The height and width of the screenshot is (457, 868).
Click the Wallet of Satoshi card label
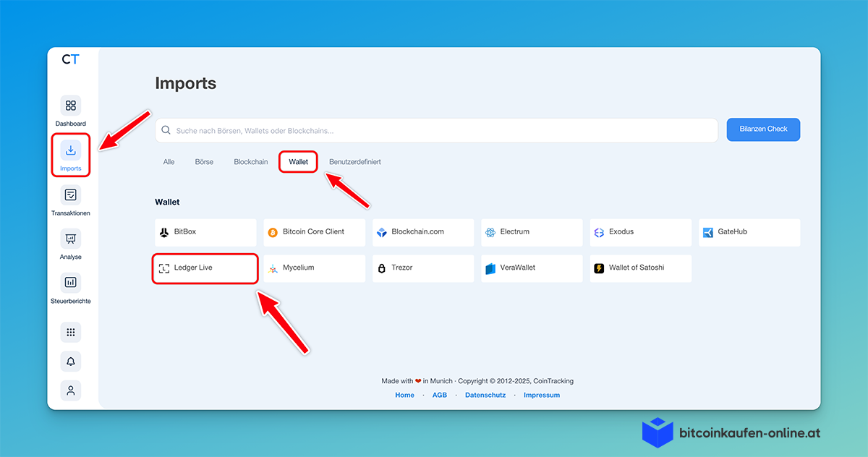click(637, 268)
